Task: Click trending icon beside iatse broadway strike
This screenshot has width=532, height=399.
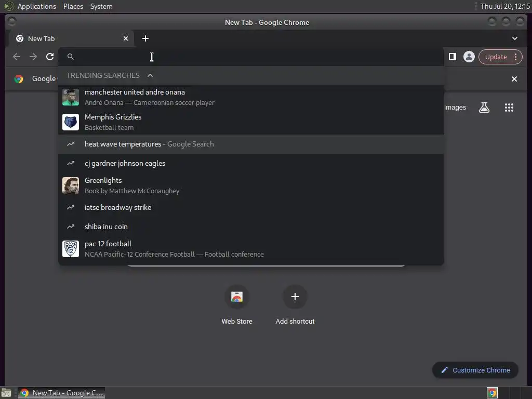Action: tap(71, 207)
